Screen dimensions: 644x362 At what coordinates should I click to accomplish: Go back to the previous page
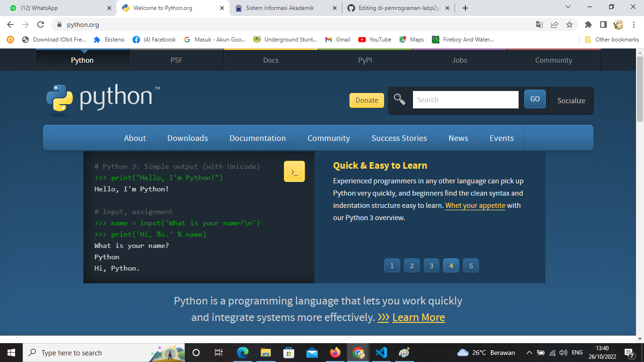click(10, 25)
